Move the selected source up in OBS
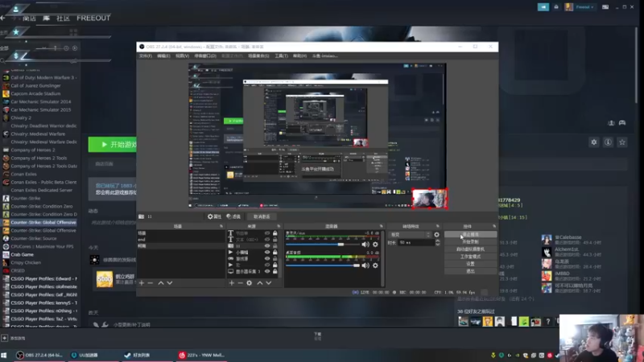This screenshot has width=644, height=362. [259, 283]
